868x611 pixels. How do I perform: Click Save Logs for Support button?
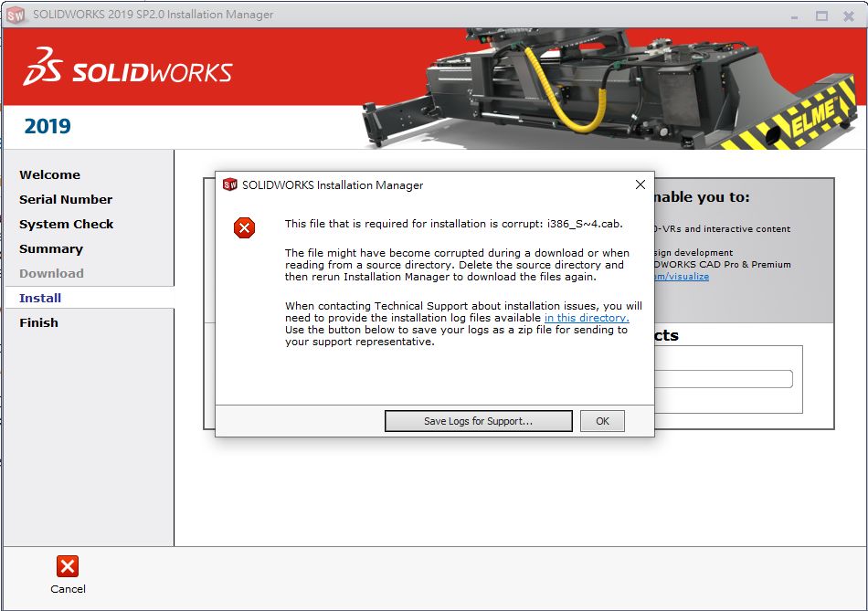click(478, 421)
